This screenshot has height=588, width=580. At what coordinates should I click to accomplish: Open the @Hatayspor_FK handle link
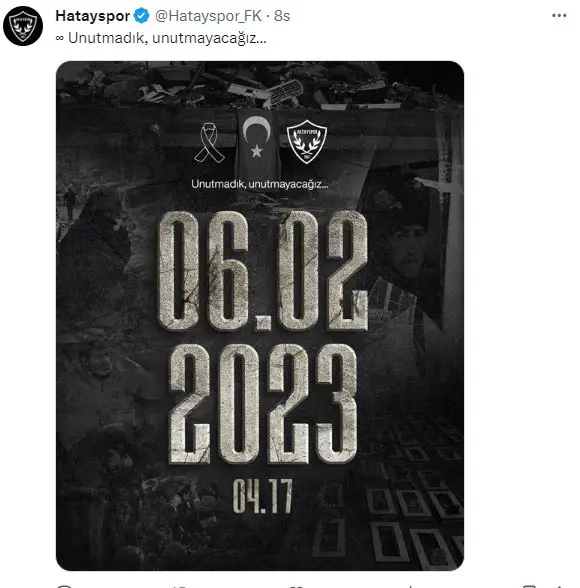pyautogui.click(x=208, y=16)
